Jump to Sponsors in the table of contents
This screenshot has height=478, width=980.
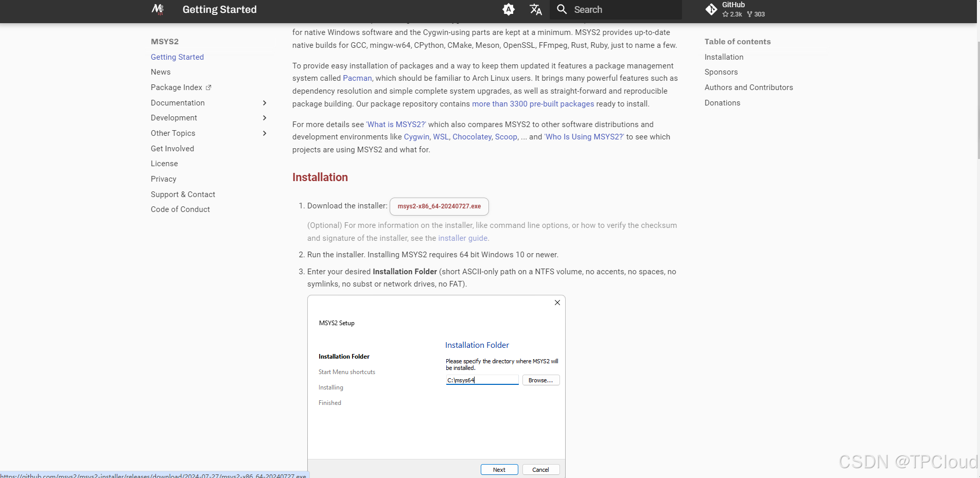[721, 72]
